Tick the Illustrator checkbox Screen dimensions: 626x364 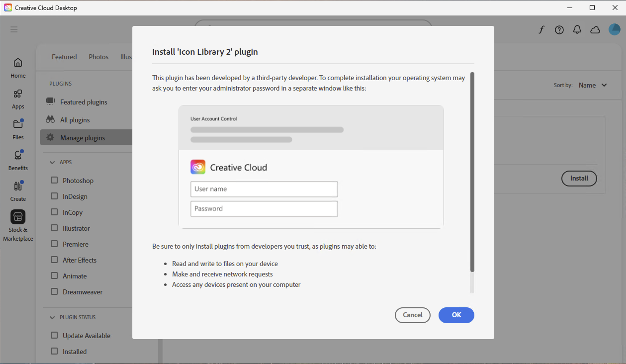pos(54,228)
